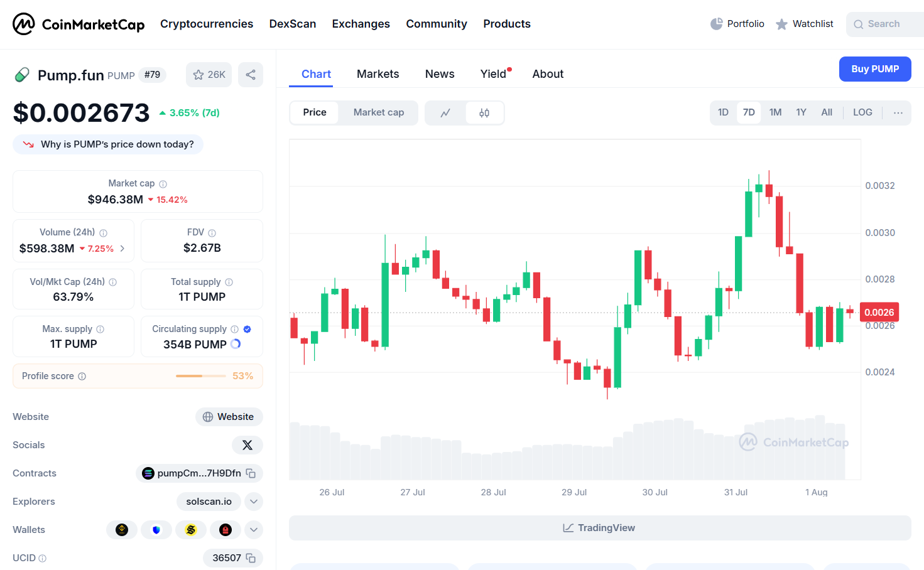Add Pump.fun to watchlist via 26K star
The image size is (924, 570).
tap(209, 75)
